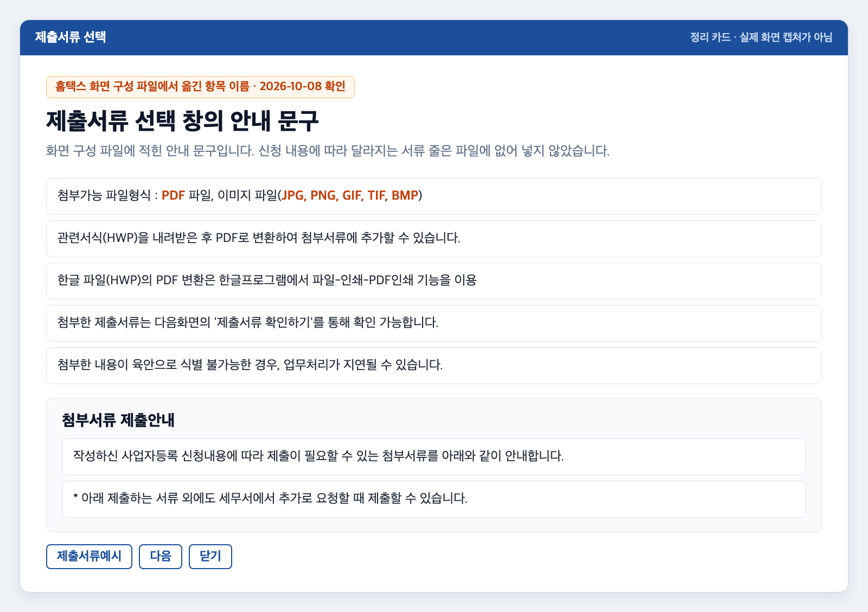The image size is (868, 612).
Task: Click the row about '제출서류 확인하기'
Action: 434,323
